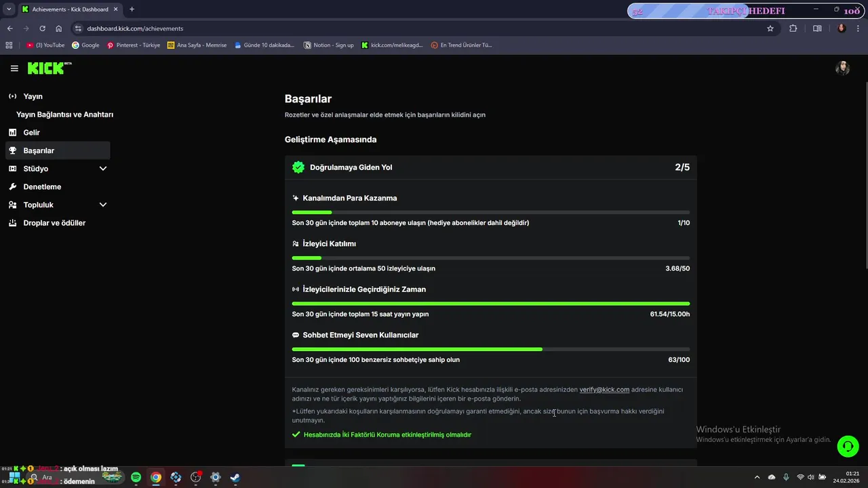
Task: Click the 1/10 subscriber count
Action: (x=684, y=223)
